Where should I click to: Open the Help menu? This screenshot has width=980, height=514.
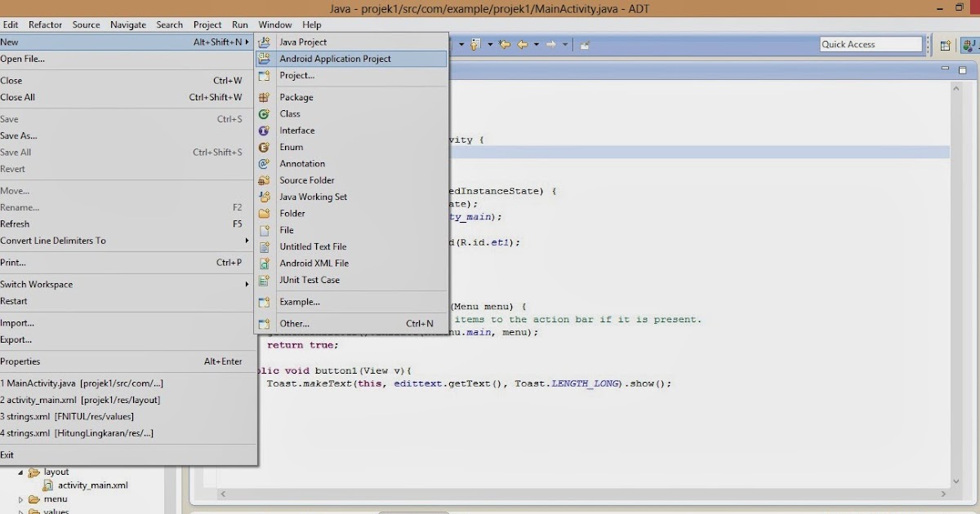(312, 25)
